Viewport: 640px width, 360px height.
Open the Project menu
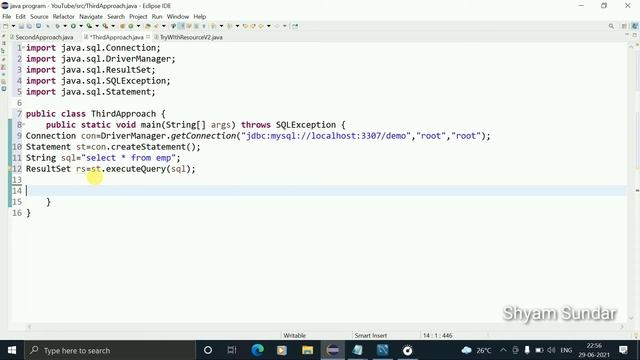pyautogui.click(x=138, y=16)
